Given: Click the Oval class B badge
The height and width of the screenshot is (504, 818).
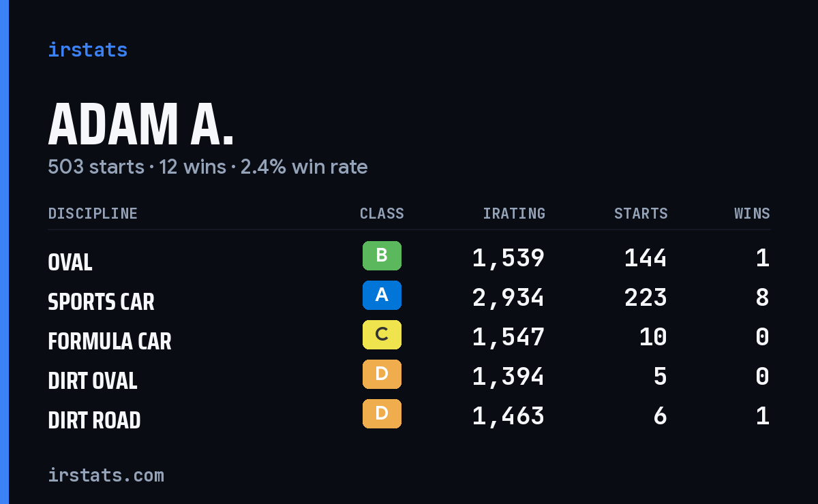Looking at the screenshot, I should pyautogui.click(x=382, y=256).
